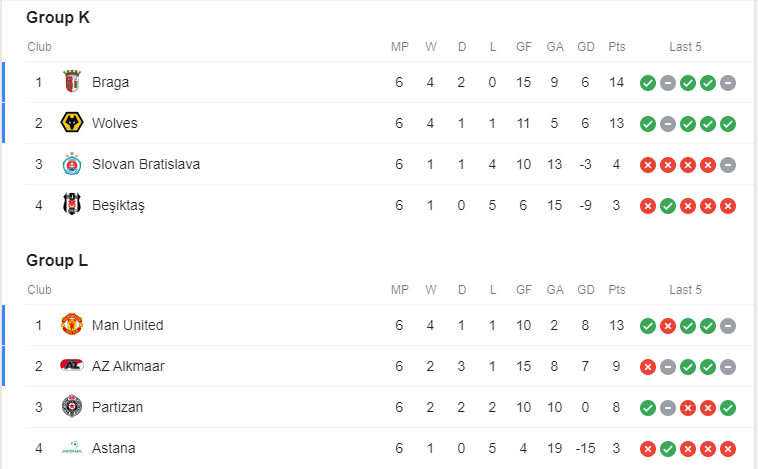Click the Wolves club crest icon

[x=71, y=123]
